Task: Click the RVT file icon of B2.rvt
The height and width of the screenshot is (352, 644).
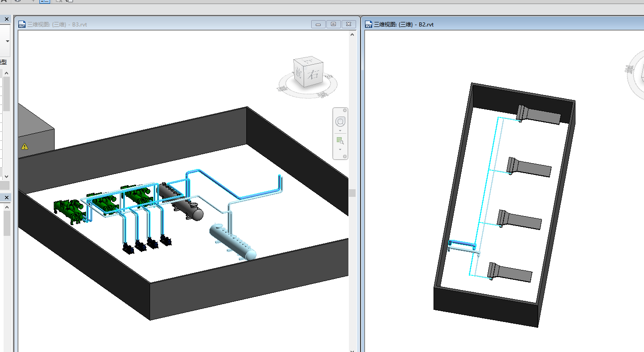Action: tap(369, 25)
